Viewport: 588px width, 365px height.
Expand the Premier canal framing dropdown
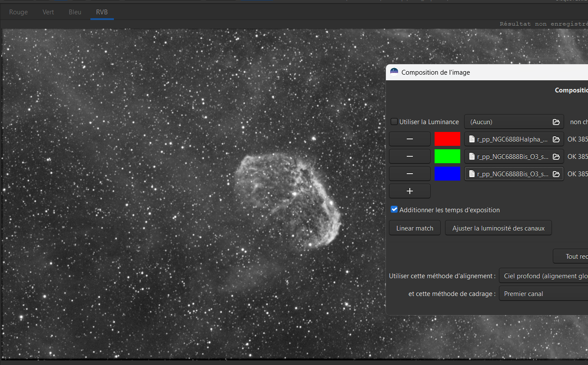tap(543, 294)
